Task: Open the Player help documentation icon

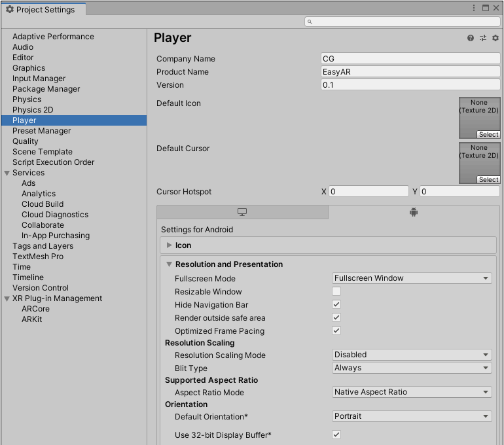Action: point(471,39)
